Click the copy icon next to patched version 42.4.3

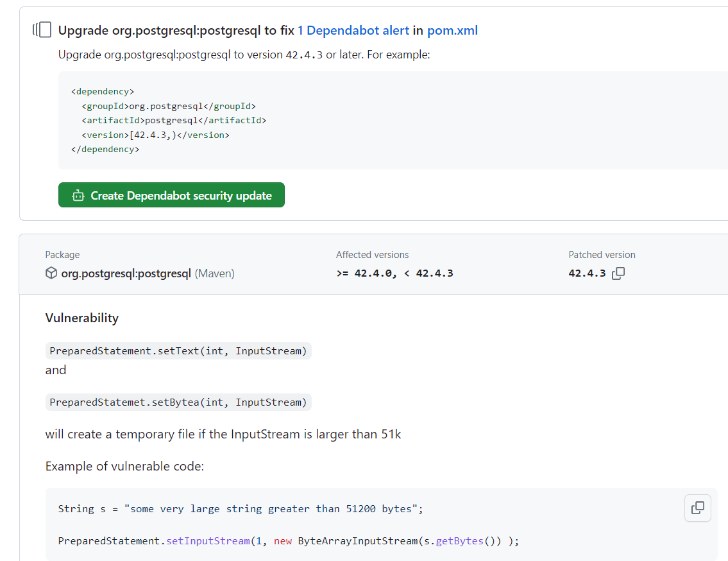click(618, 273)
